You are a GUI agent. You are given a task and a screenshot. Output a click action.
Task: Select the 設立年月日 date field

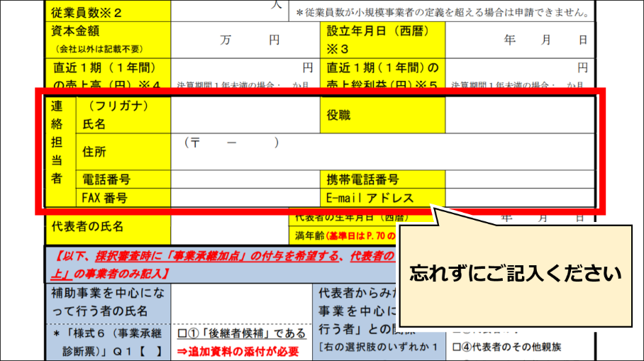tap(519, 40)
